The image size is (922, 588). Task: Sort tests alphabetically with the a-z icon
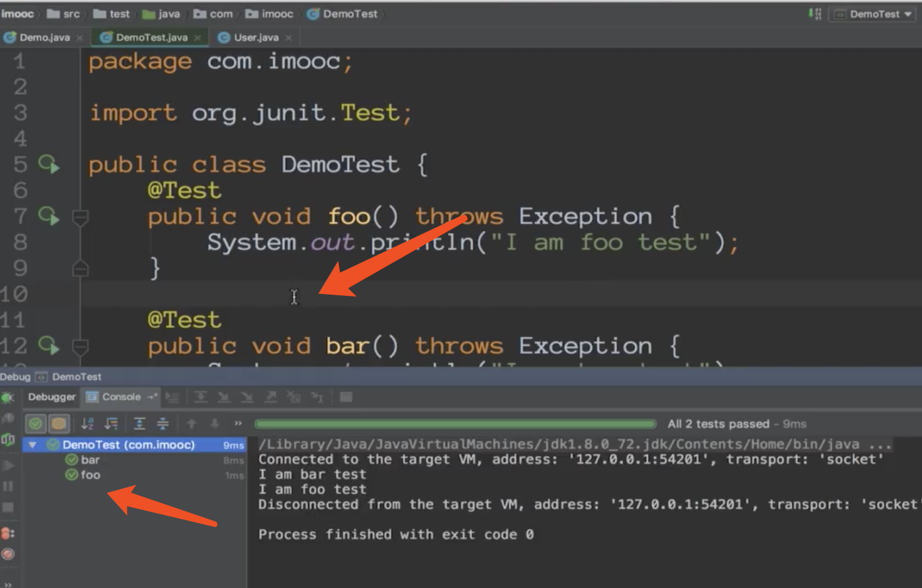tap(88, 424)
